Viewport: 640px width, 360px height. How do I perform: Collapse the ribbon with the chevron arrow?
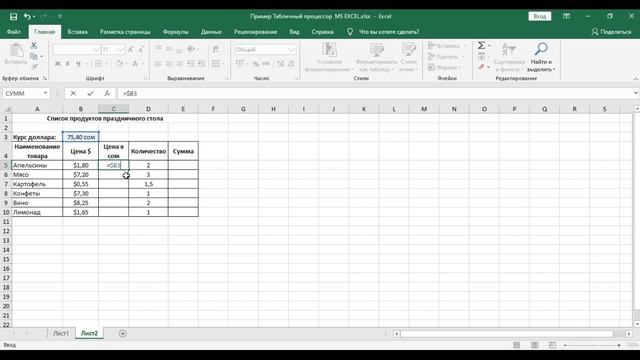636,78
